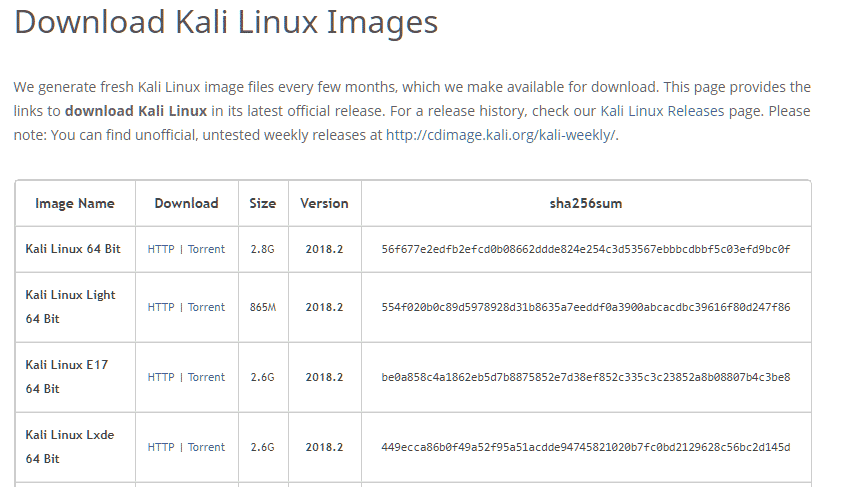
Task: Click the Download column header
Action: tap(186, 203)
